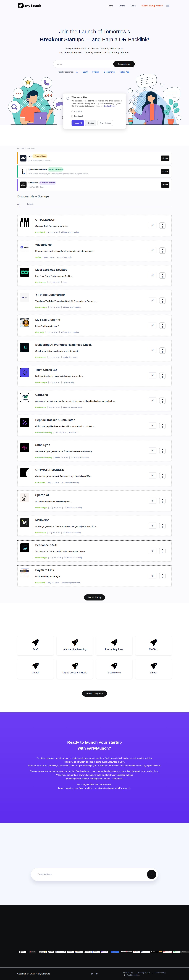Click the See all Startup button
Viewport: 189px width, 980px height.
[94, 597]
